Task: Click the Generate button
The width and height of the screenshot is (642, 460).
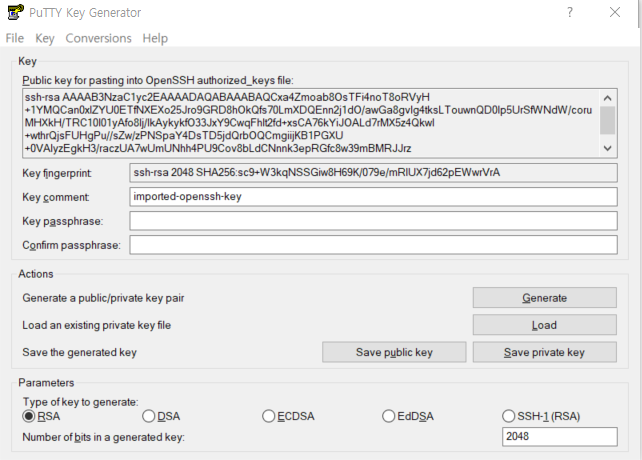Action: (545, 297)
